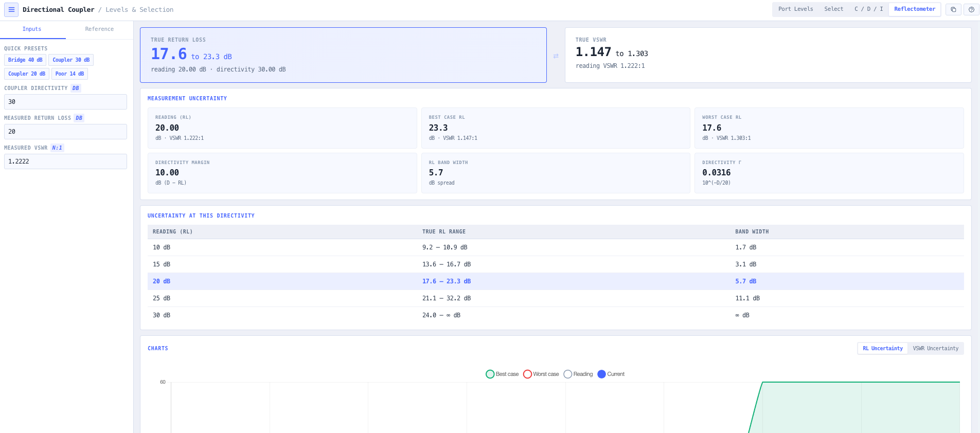Click the Coupler Directivity input field
The image size is (980, 433).
(65, 102)
